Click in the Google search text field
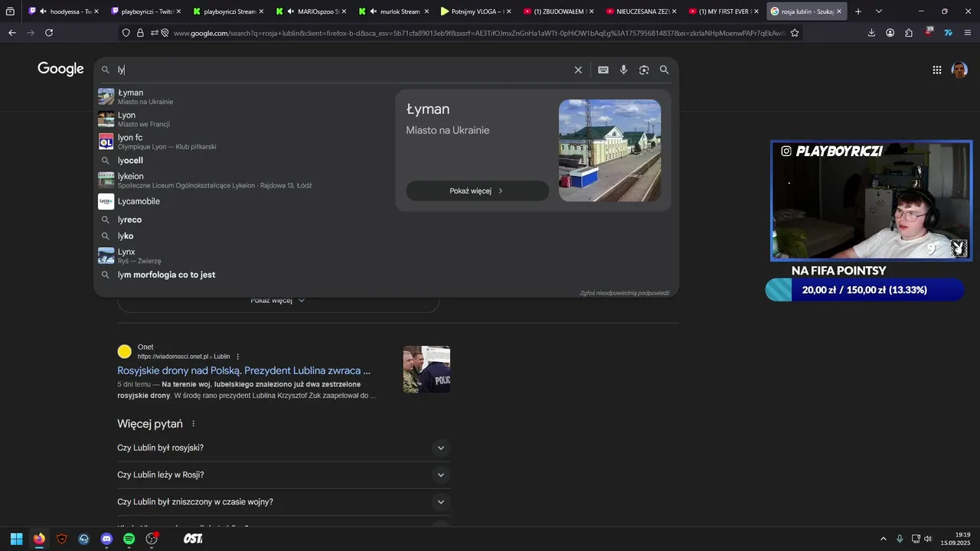980x551 pixels. click(341, 70)
